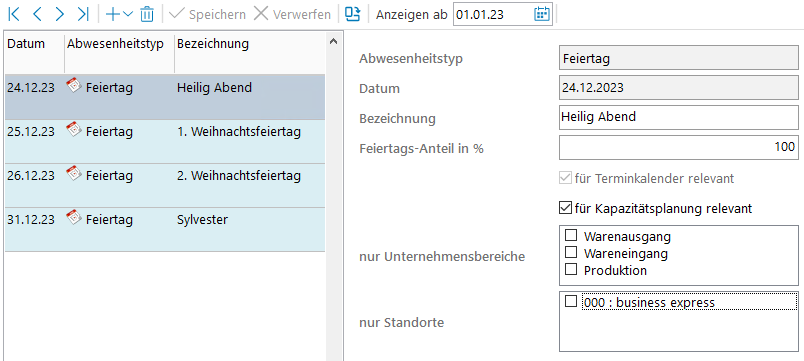Open calendar picker for Anzeigen ab
This screenshot has width=804, height=361.
pyautogui.click(x=541, y=14)
